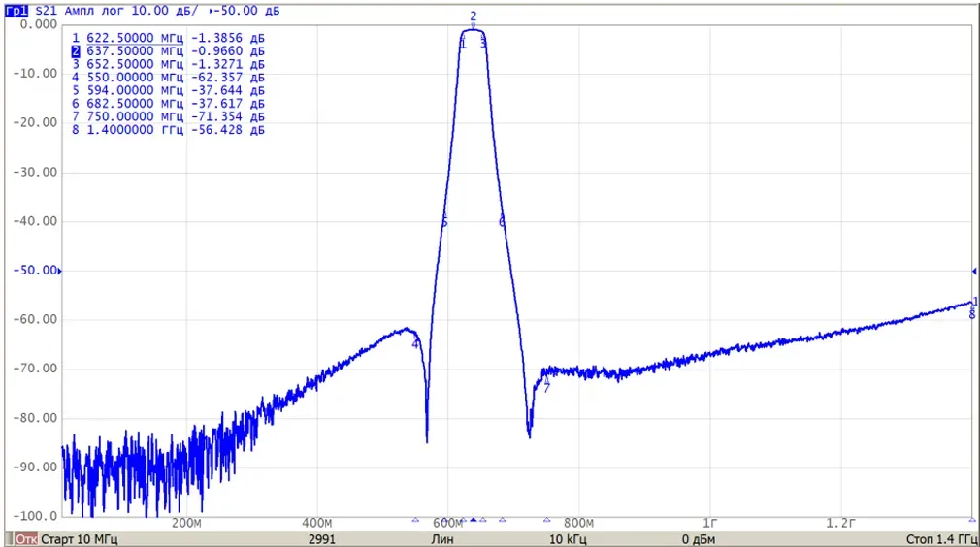980x547 pixels.
Task: Click the S21 measurement parameter label
Action: click(x=46, y=11)
